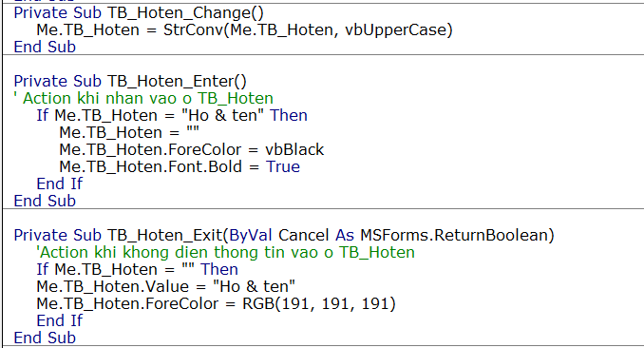This screenshot has width=644, height=348.
Task: Click End If inside TB_Hoten_Enter
Action: (60, 184)
